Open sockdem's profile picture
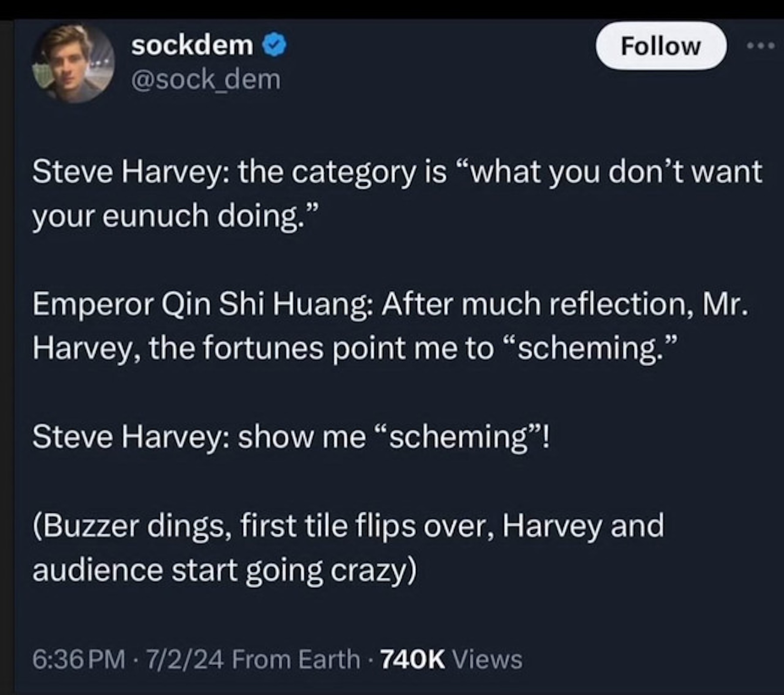784x695 pixels. coord(73,63)
